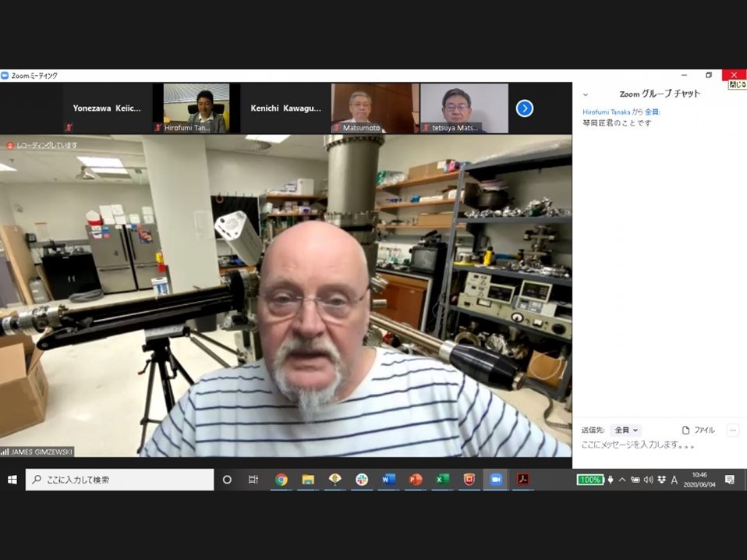The image size is (747, 560).
Task: Click the chat message 琴岡匠君のことです
Action: (617, 123)
